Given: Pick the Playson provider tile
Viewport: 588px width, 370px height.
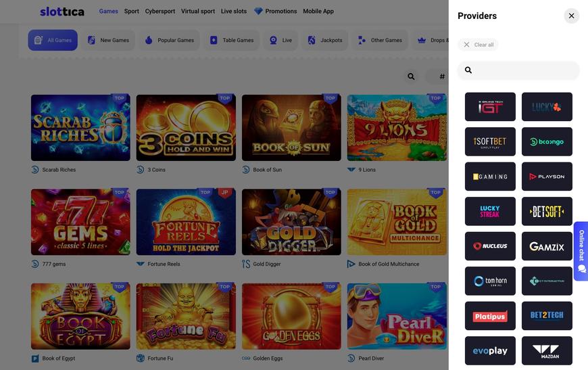Looking at the screenshot, I should pos(547,177).
